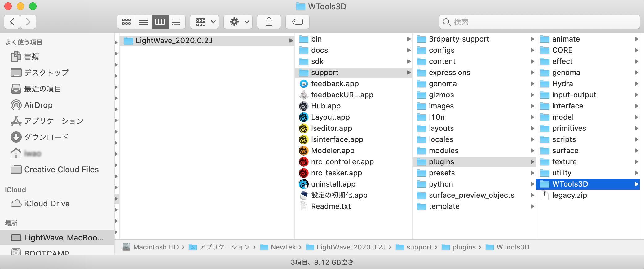Select the template folder
Viewport: 644px width, 269px height.
[x=474, y=206]
